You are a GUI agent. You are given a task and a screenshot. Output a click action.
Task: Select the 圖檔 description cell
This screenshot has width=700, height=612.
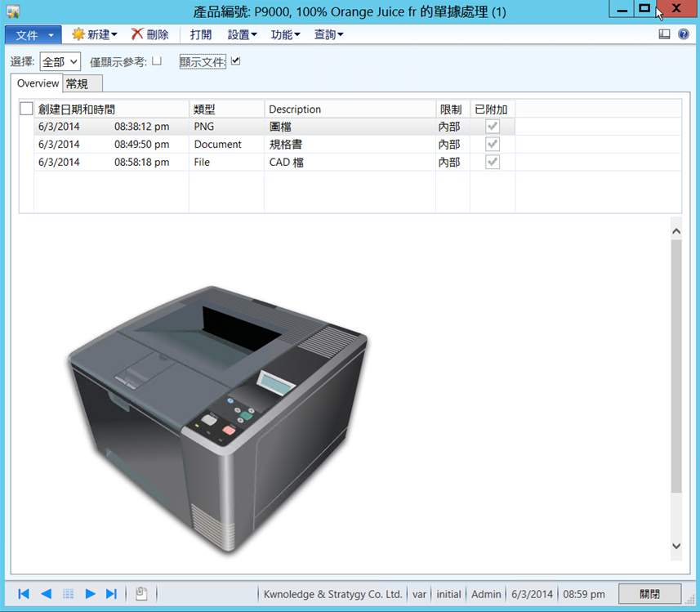350,127
